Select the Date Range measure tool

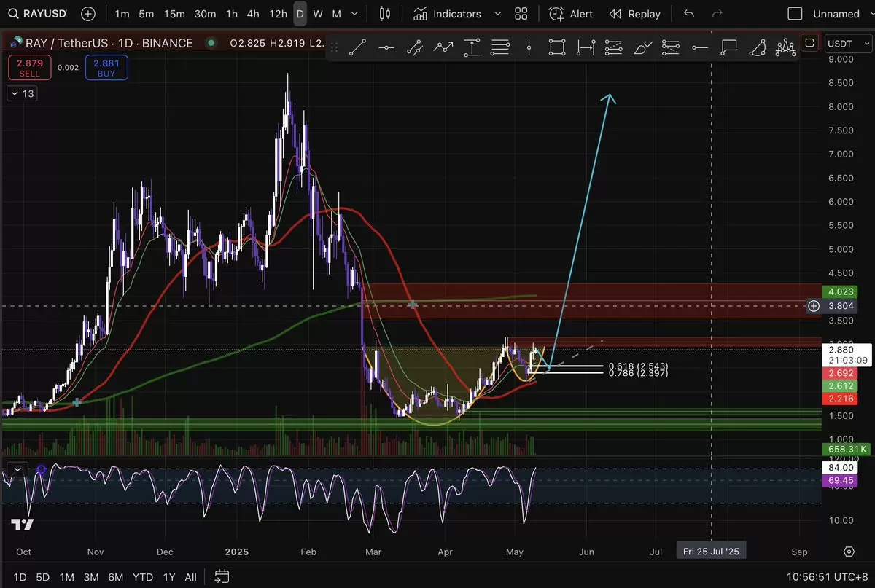(x=586, y=48)
